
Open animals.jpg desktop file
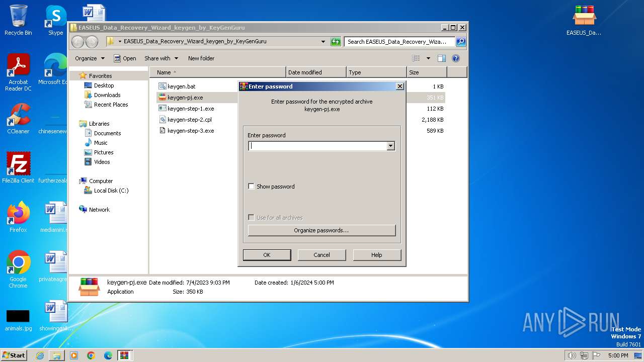[x=18, y=320]
